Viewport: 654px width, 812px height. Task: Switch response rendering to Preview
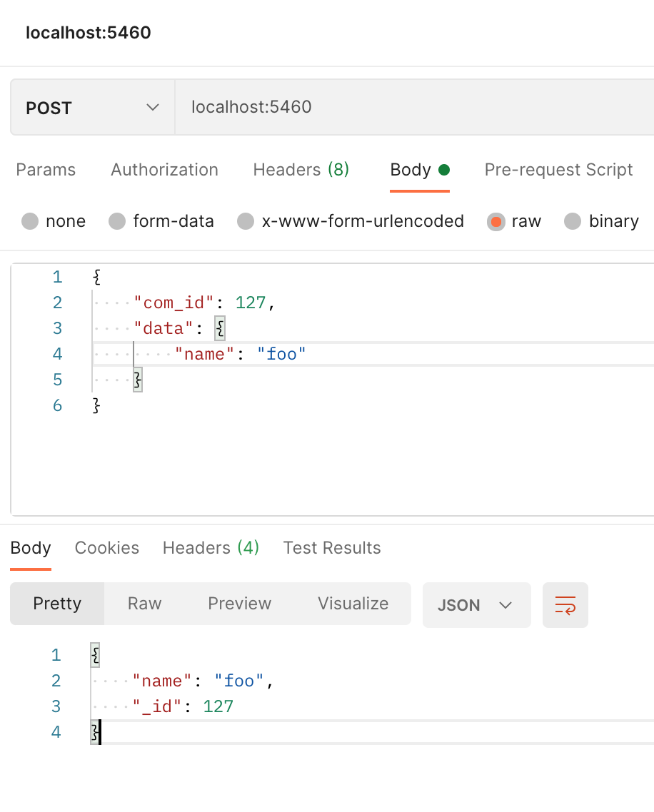tap(239, 603)
